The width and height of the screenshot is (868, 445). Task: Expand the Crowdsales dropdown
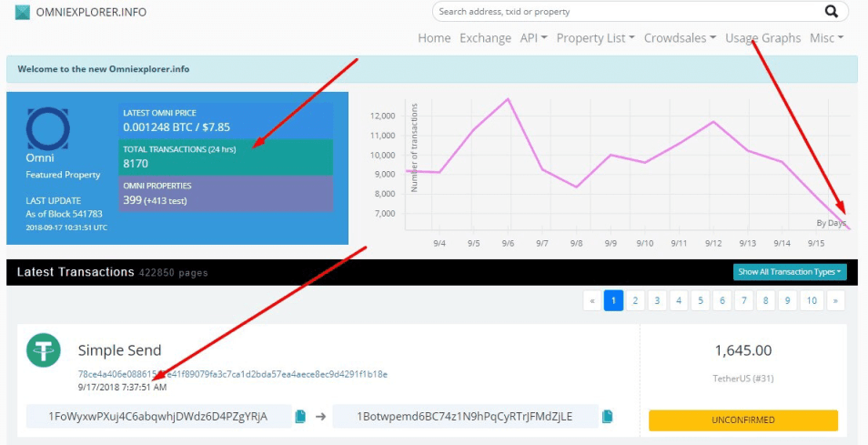[680, 38]
